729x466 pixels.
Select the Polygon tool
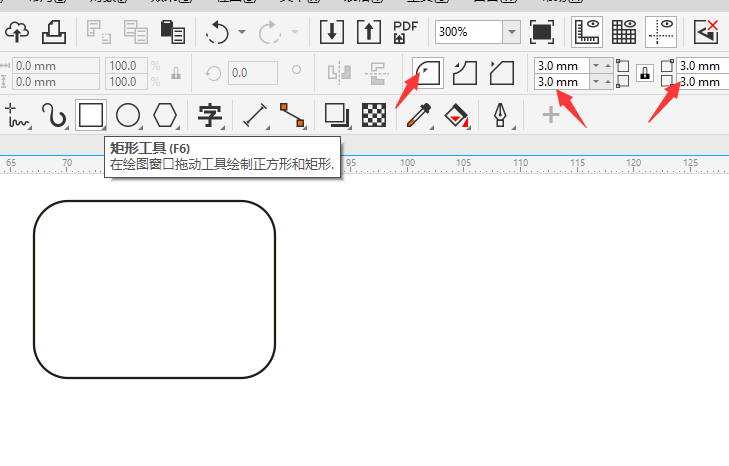[x=165, y=115]
